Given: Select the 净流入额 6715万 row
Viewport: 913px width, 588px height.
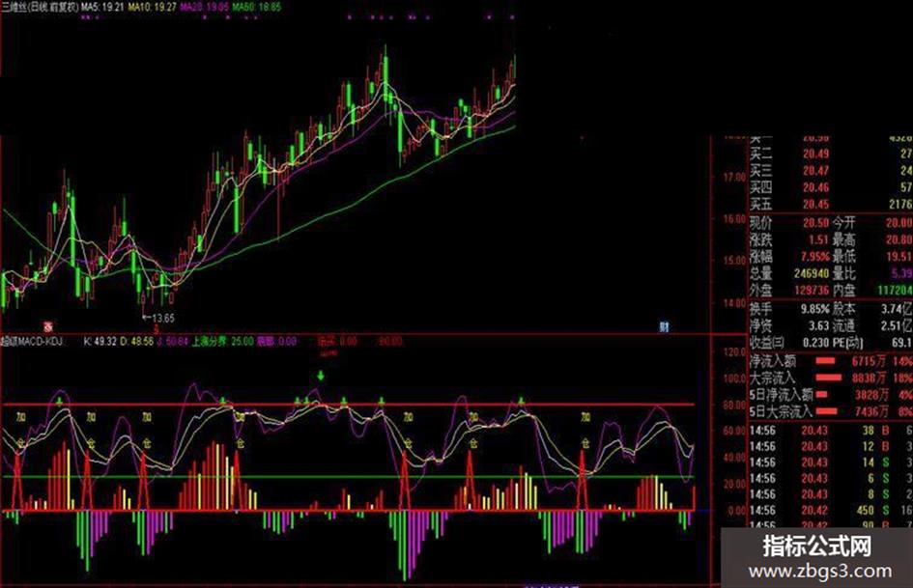Looking at the screenshot, I should tap(831, 361).
